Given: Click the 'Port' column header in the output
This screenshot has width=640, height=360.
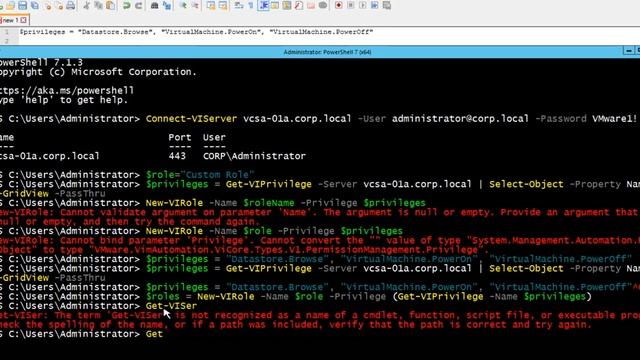Looking at the screenshot, I should tap(180, 138).
